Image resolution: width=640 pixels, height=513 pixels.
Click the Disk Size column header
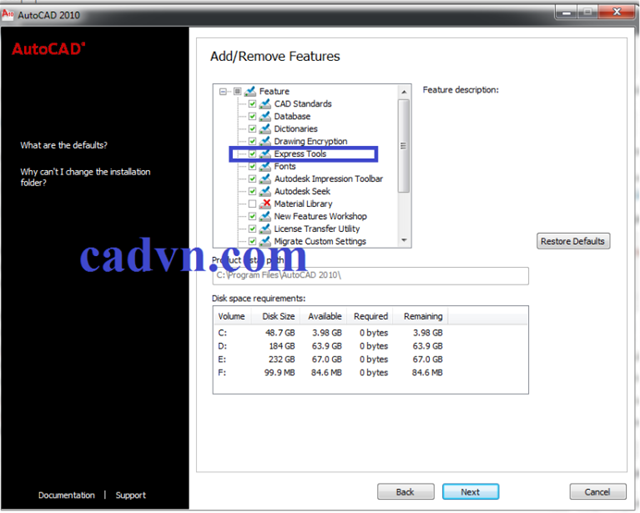(x=276, y=316)
